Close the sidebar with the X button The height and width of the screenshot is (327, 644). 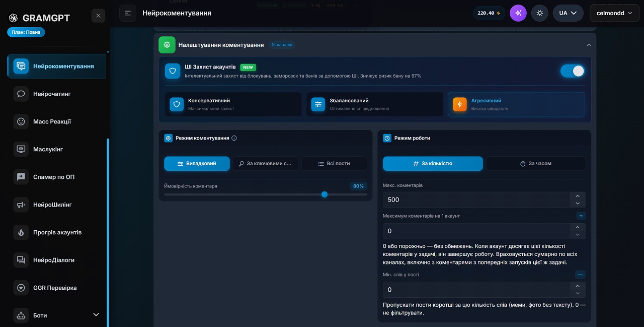98,16
